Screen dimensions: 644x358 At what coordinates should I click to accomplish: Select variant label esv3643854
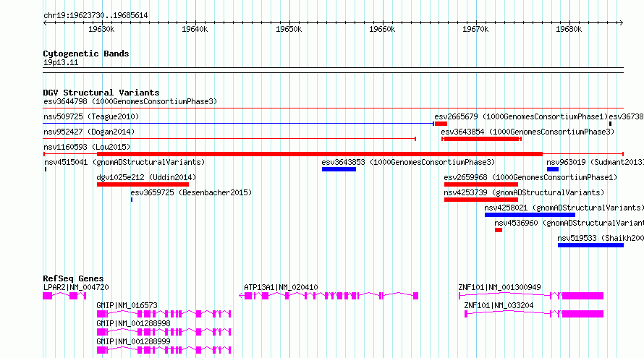click(528, 132)
